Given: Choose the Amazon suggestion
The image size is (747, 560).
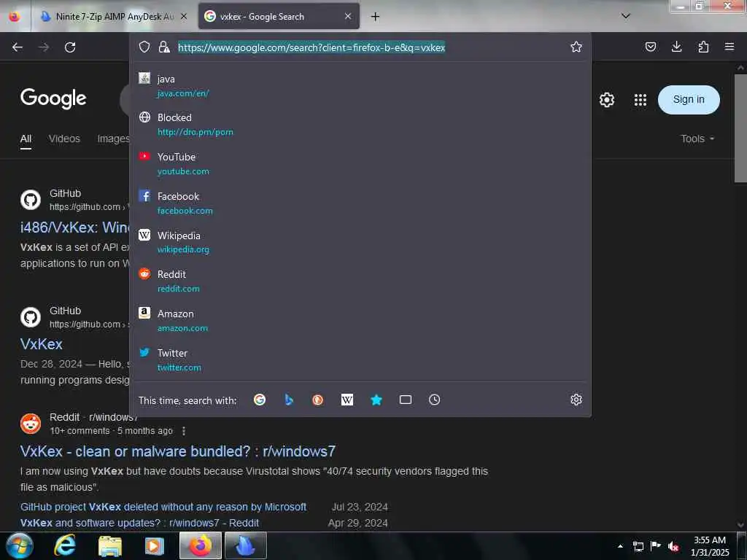Looking at the screenshot, I should coord(360,321).
